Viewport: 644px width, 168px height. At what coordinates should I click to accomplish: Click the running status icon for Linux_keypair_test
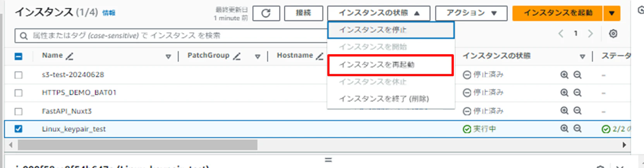pos(467,129)
